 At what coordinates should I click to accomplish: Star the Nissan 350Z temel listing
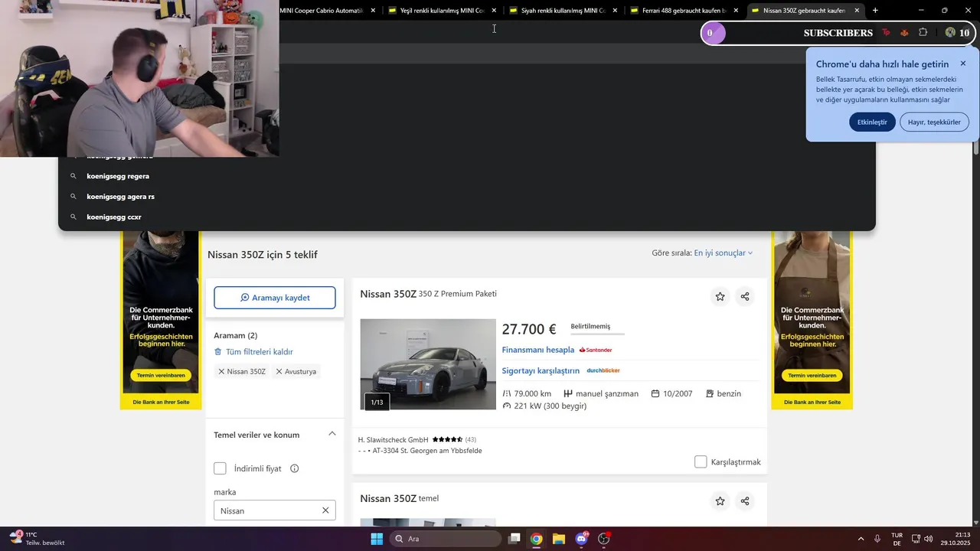[720, 501]
